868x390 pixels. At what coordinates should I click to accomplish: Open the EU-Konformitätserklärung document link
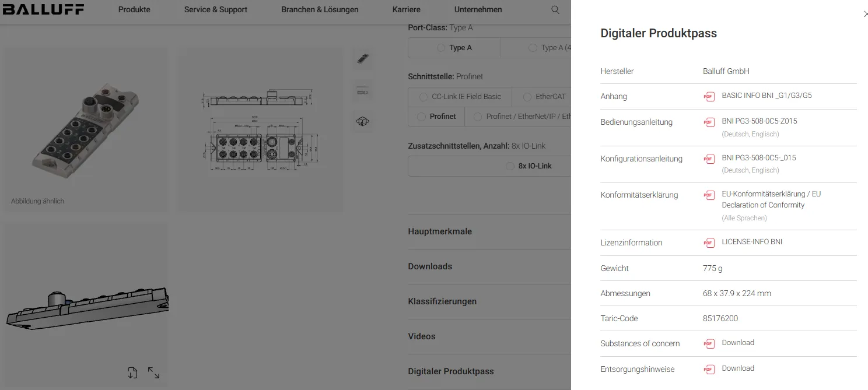click(770, 199)
